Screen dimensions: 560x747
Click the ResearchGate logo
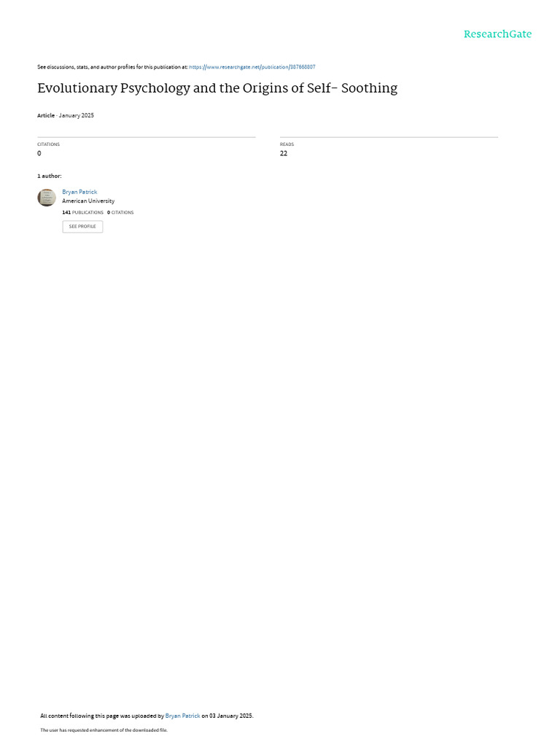(497, 34)
